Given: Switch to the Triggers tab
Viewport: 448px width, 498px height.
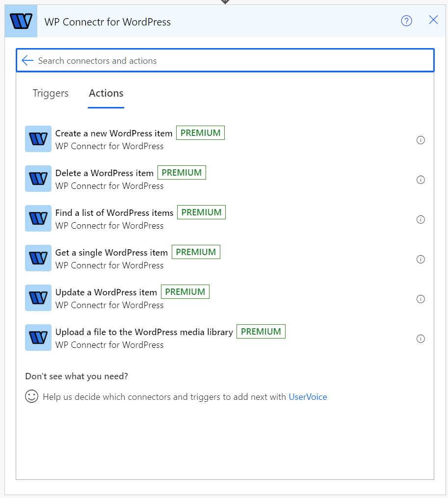Looking at the screenshot, I should [x=50, y=93].
